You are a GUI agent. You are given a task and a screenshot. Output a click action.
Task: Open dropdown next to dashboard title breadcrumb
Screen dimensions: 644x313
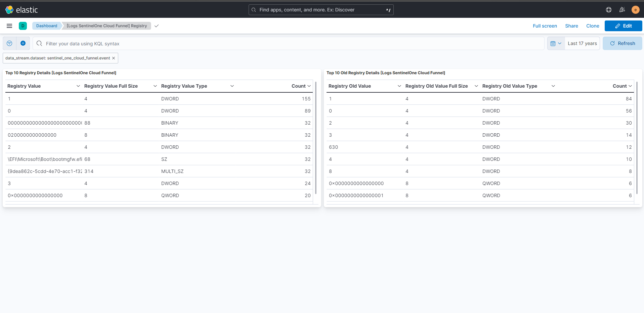pos(157,26)
